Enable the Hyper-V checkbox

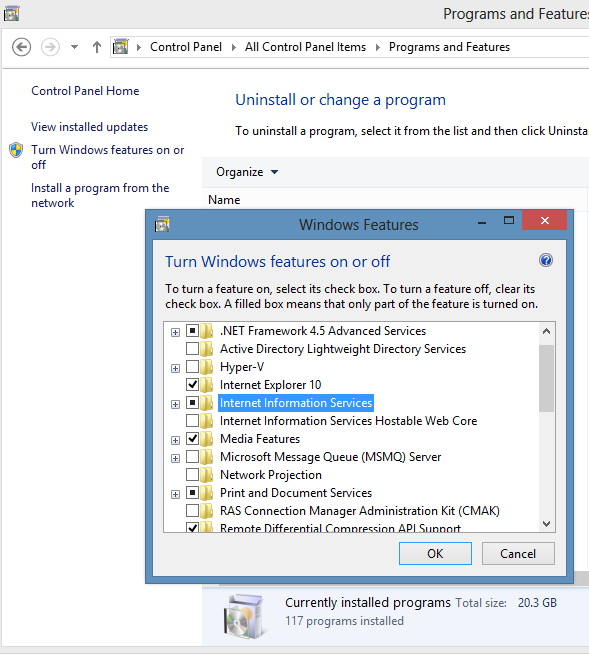[192, 367]
